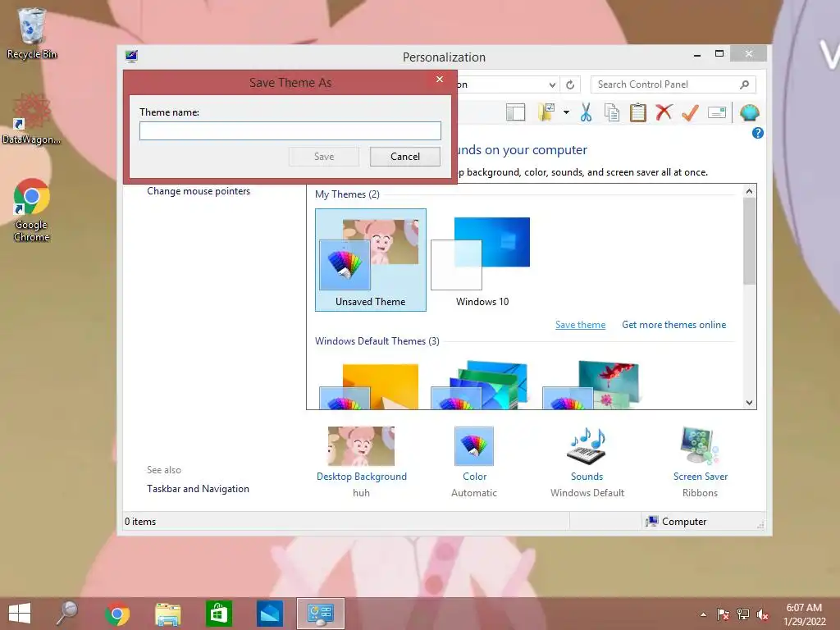Image resolution: width=840 pixels, height=630 pixels.
Task: Open the Windows Start button
Action: point(20,614)
